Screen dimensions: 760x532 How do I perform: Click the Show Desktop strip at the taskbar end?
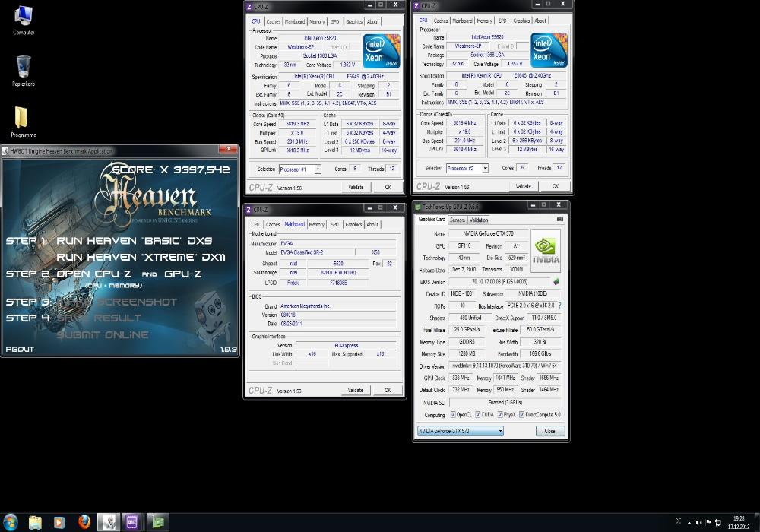(x=757, y=522)
